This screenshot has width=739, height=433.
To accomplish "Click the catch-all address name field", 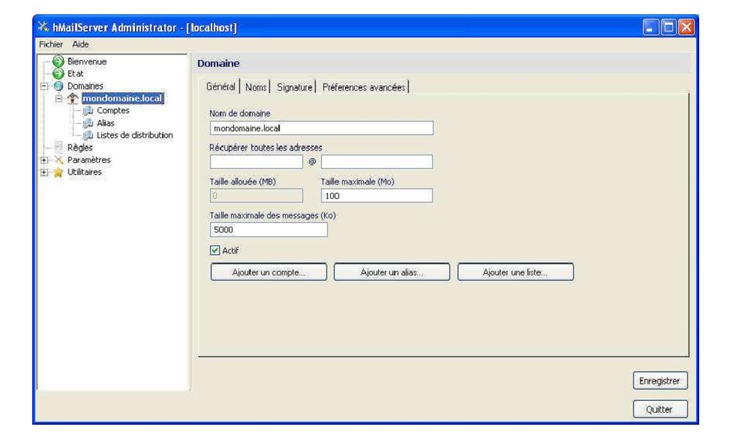I will pyautogui.click(x=256, y=162).
